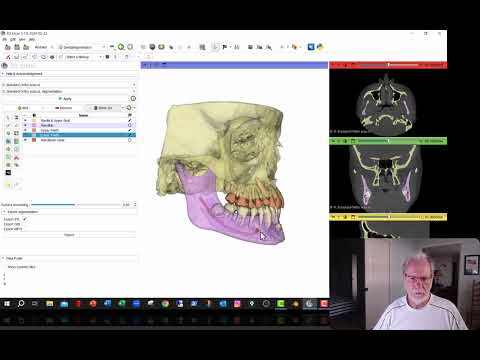
Task: Open the module selector dropdown
Action: coord(82,47)
